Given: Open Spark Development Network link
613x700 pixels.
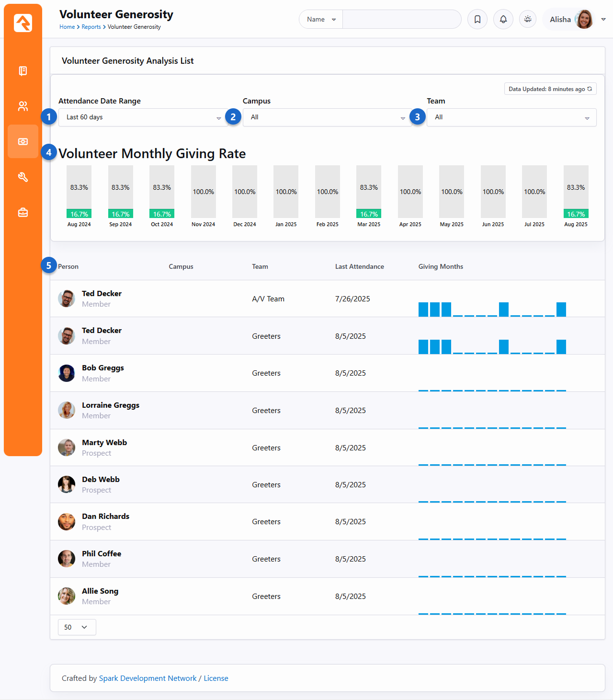Looking at the screenshot, I should click(x=148, y=678).
